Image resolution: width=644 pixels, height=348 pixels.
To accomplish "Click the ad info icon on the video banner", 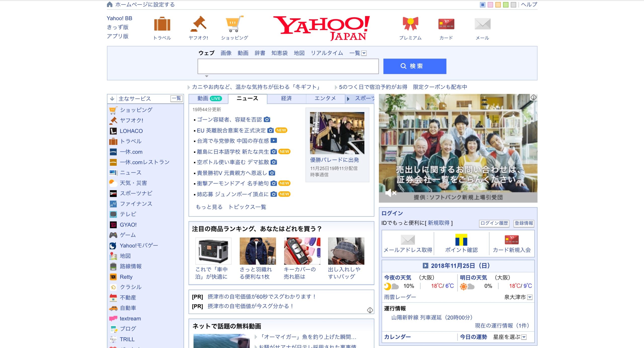I will [x=534, y=97].
